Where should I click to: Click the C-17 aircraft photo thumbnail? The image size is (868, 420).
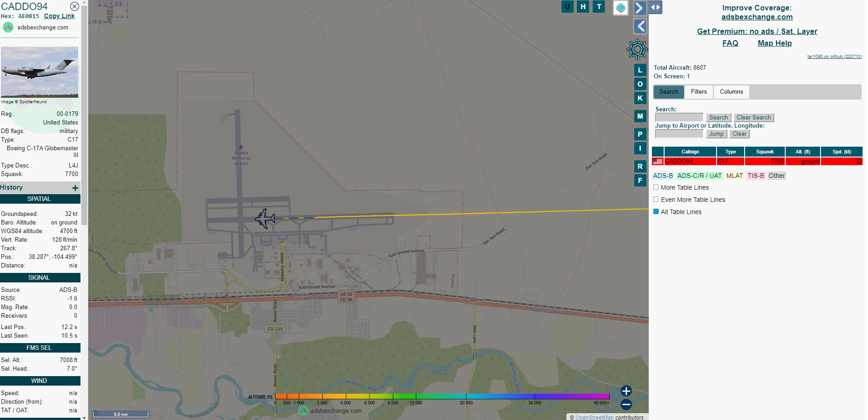tap(39, 72)
